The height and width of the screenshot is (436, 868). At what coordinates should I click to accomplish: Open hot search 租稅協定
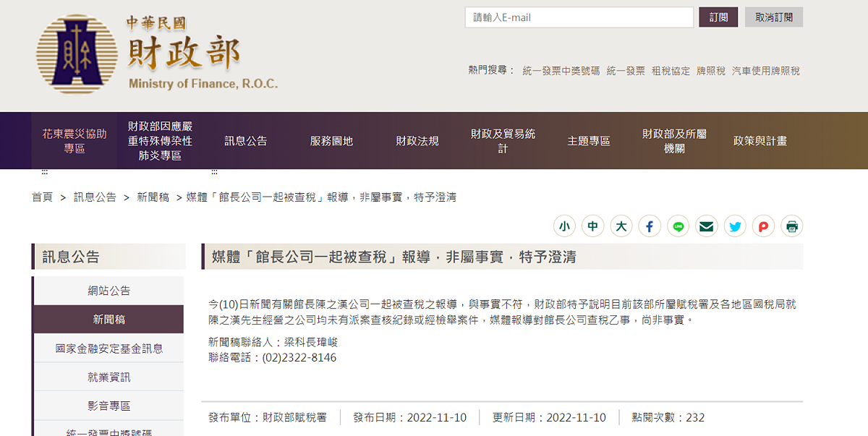[671, 71]
